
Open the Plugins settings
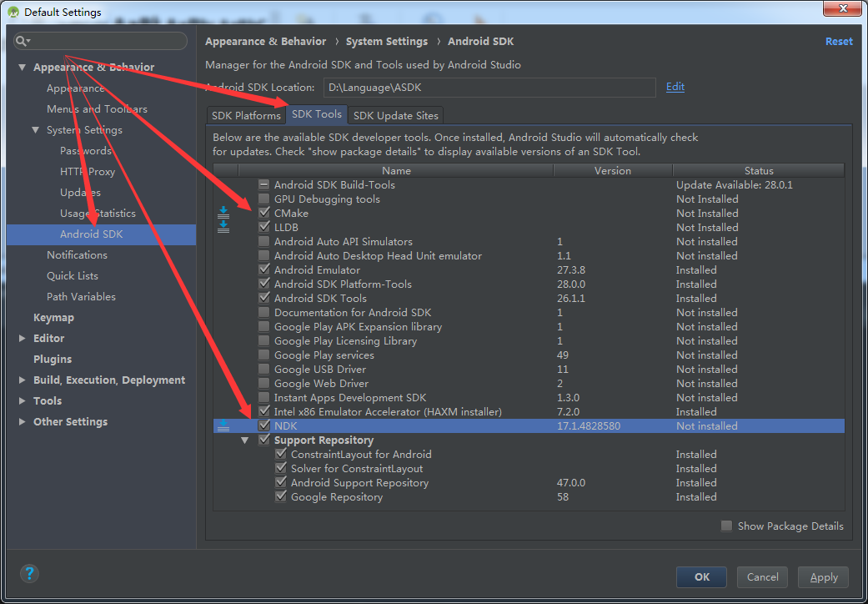point(53,360)
